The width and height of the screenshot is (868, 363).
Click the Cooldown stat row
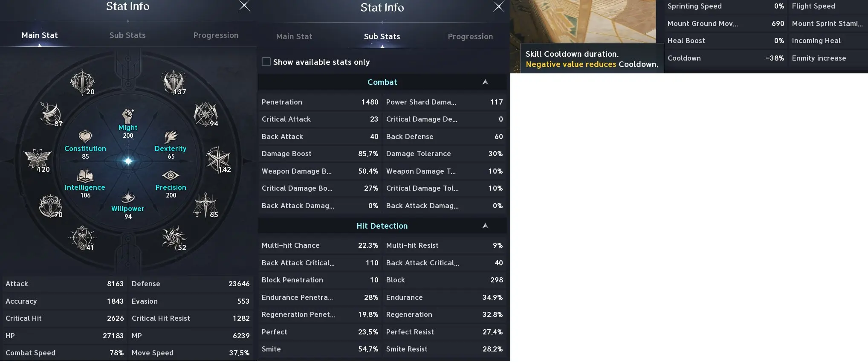(x=726, y=58)
